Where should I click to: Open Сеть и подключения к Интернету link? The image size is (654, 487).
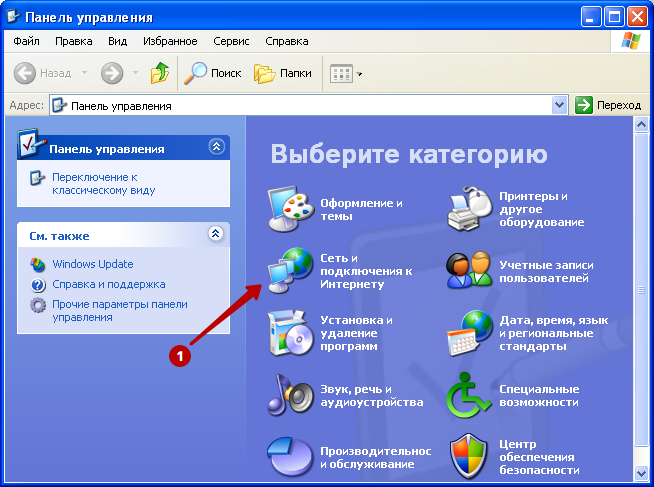point(366,271)
